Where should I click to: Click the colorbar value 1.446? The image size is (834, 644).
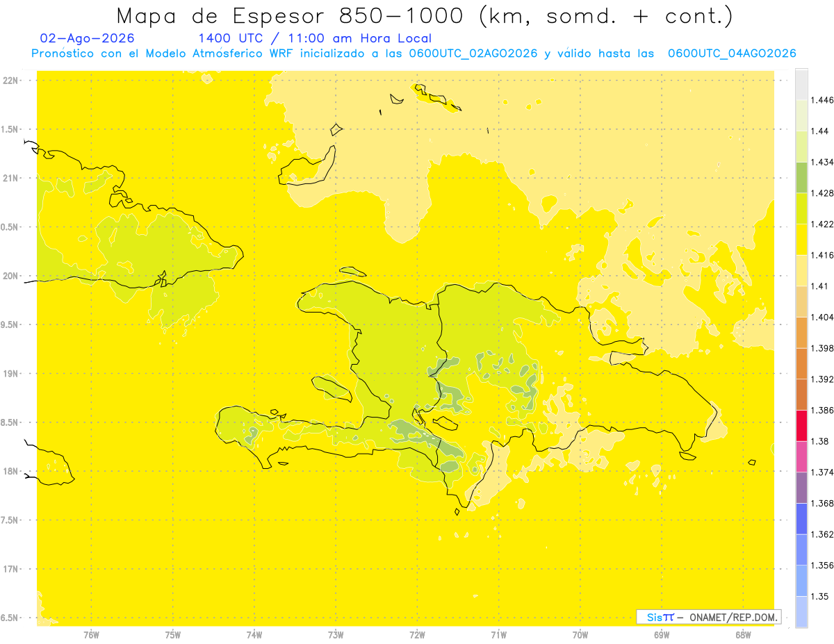822,100
